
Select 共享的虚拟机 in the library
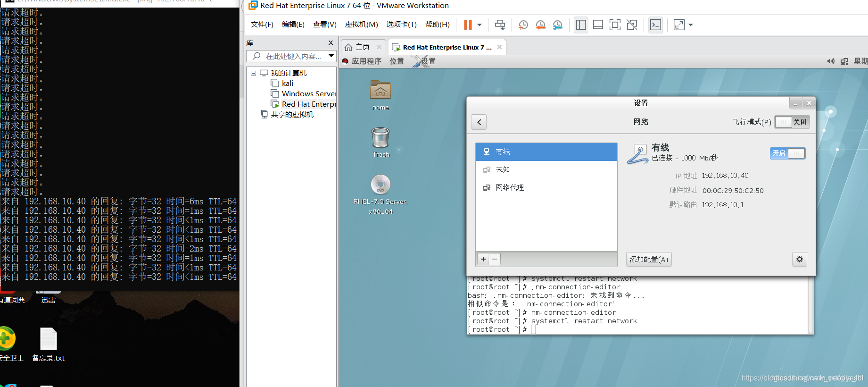(x=292, y=115)
